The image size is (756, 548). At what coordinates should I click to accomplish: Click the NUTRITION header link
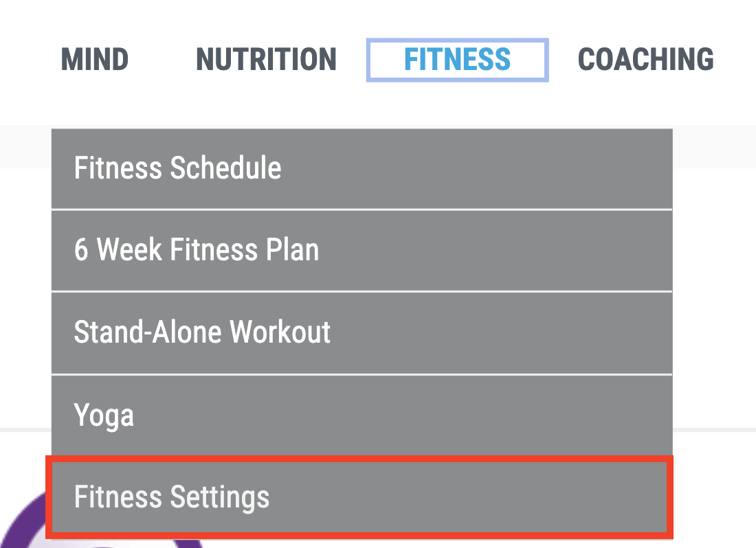pos(266,60)
